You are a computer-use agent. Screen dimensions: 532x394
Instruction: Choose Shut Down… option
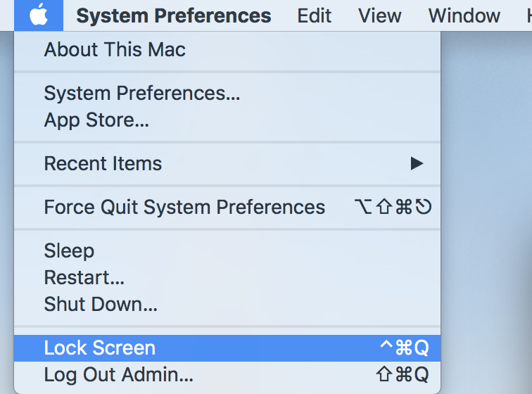227,304
